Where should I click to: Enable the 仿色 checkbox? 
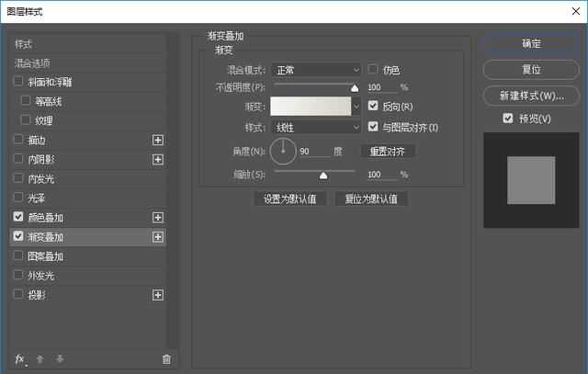coord(373,70)
